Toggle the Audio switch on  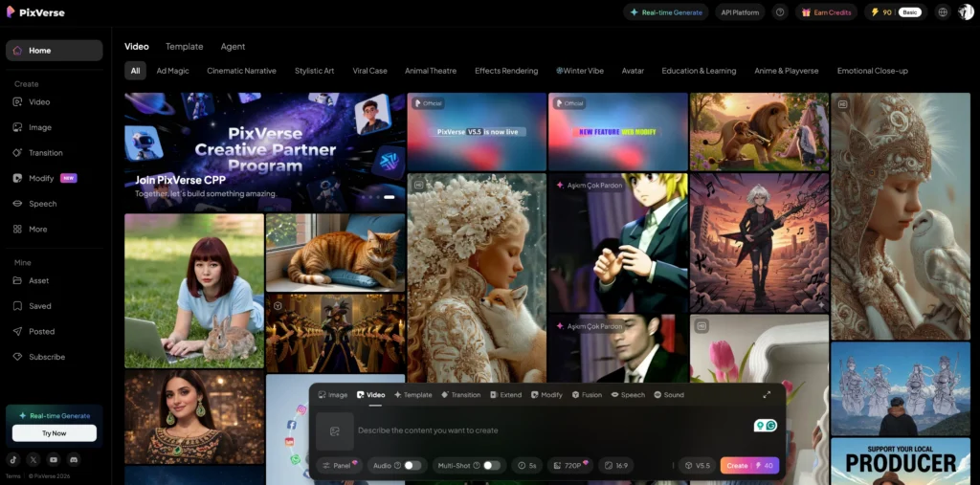412,466
